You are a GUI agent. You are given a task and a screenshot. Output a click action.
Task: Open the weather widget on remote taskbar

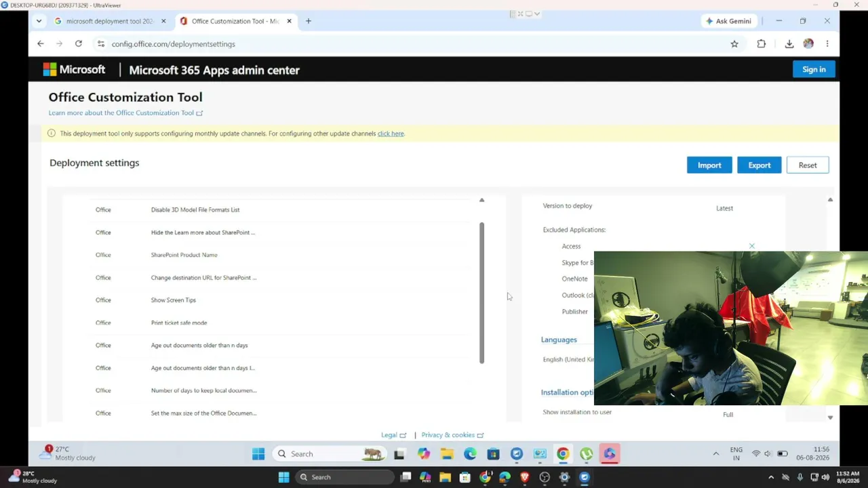[68, 453]
